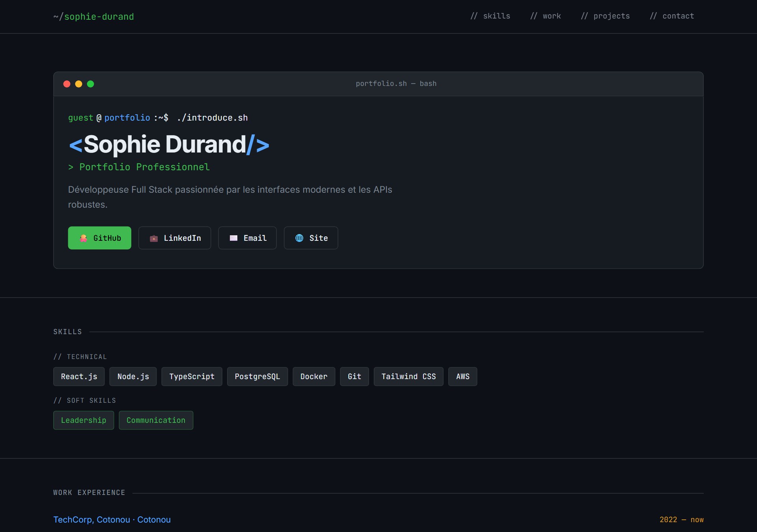Open the Email button label
757x532 pixels.
tap(255, 238)
